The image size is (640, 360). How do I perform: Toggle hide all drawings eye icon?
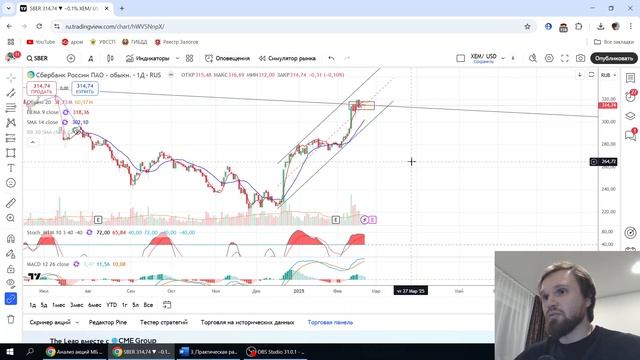click(11, 283)
